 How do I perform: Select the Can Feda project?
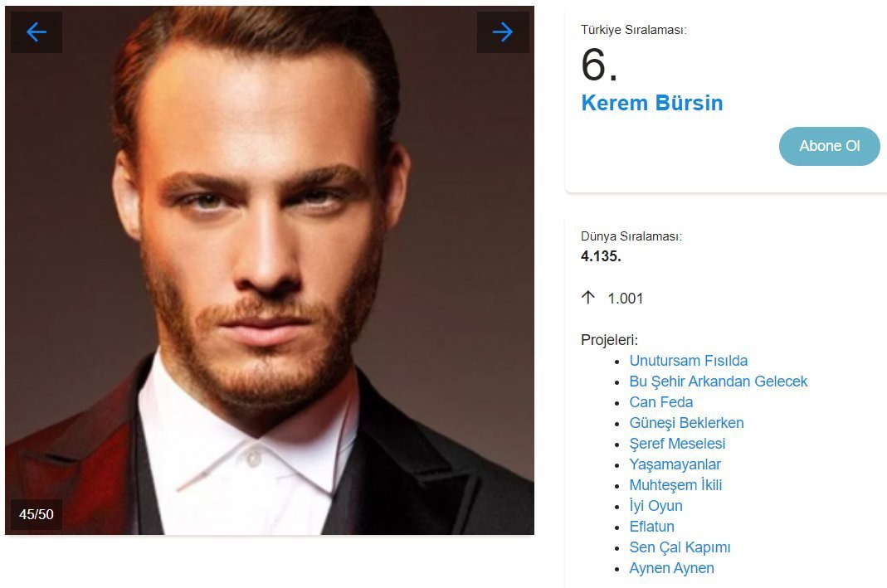pos(660,402)
